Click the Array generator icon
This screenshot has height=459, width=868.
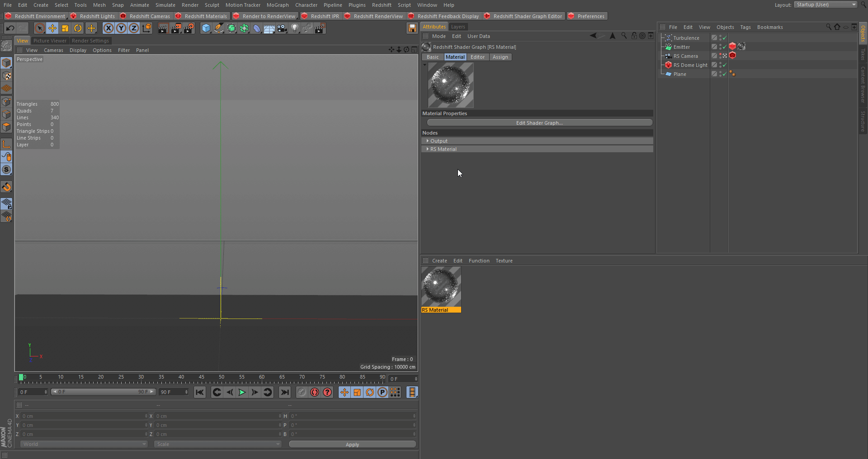coord(244,28)
